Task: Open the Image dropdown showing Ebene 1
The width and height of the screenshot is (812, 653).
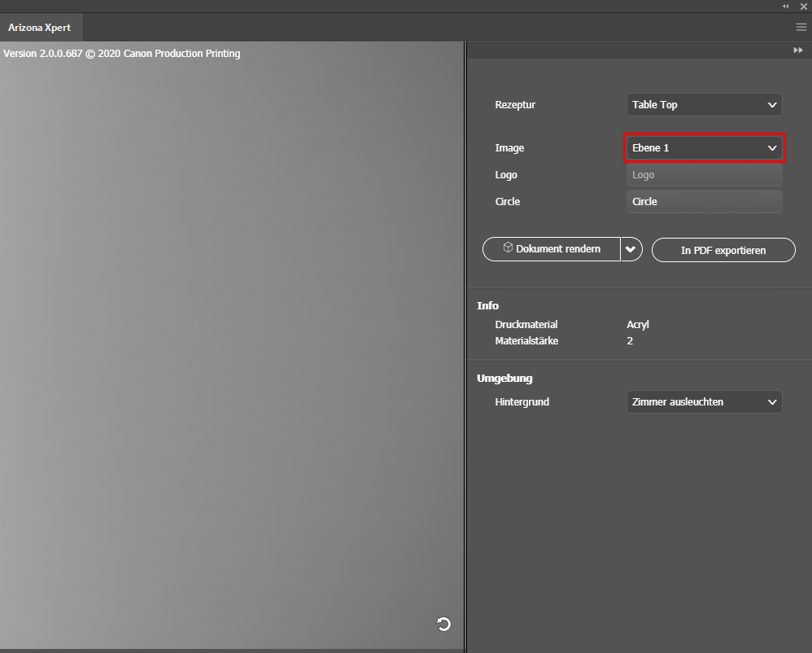Action: pyautogui.click(x=705, y=148)
